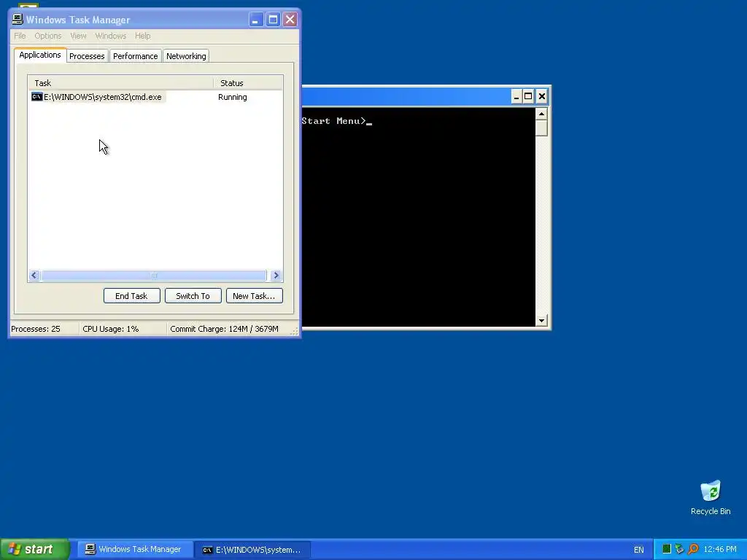Viewport: 747px width, 560px height.
Task: Click the network connection tray icon
Action: pyautogui.click(x=679, y=549)
